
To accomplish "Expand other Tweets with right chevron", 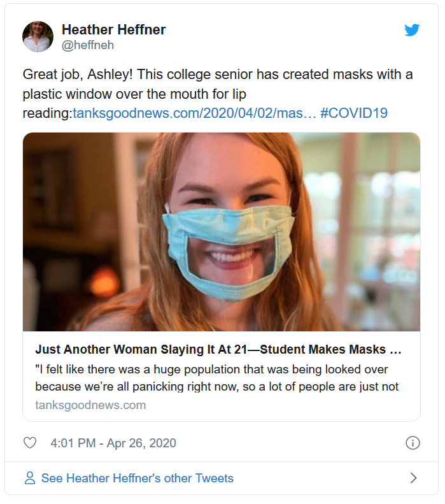I will (414, 478).
